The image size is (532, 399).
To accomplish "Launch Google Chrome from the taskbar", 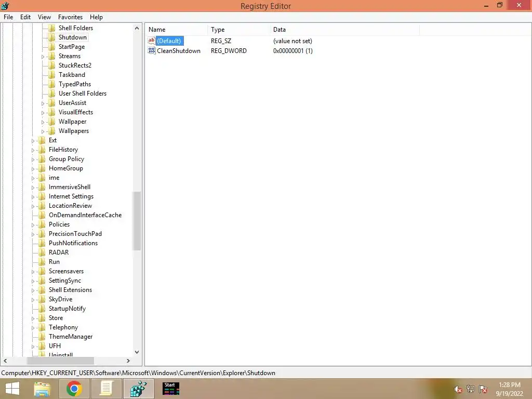I will [74, 389].
